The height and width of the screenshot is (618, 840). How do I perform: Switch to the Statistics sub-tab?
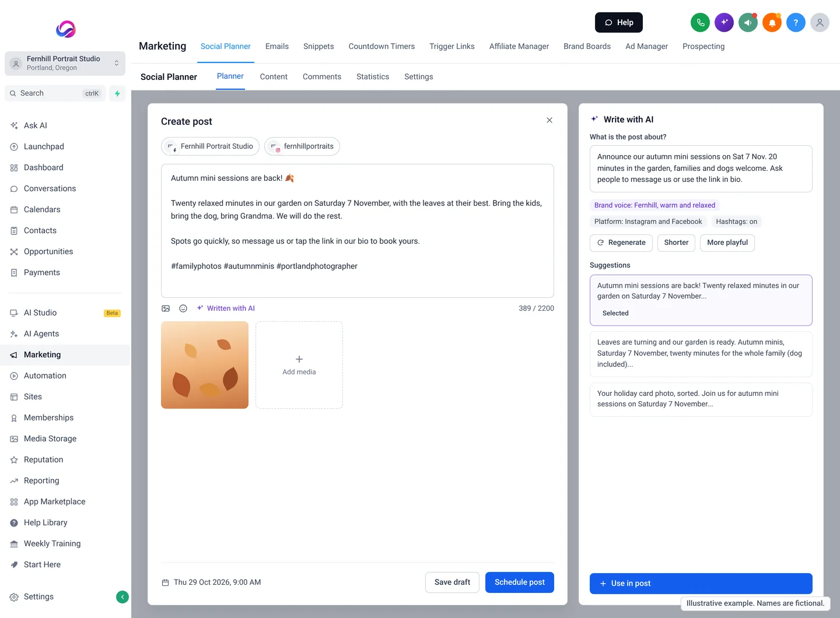tap(373, 77)
